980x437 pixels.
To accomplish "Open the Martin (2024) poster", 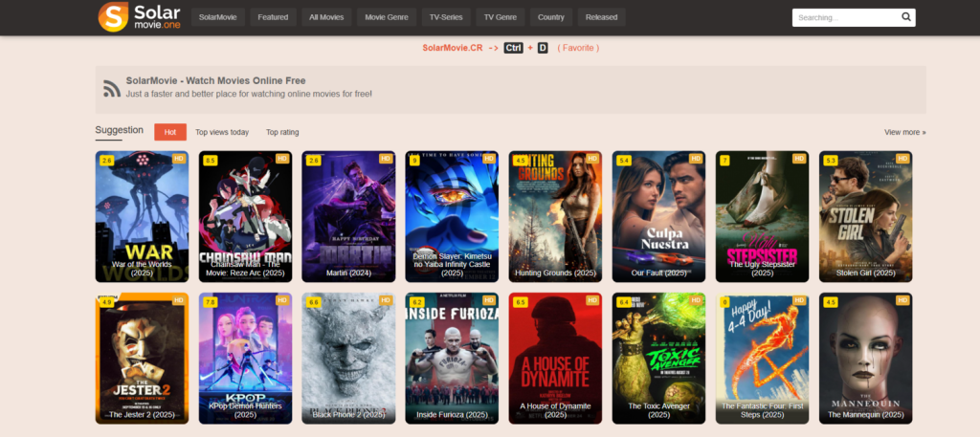I will coord(348,217).
